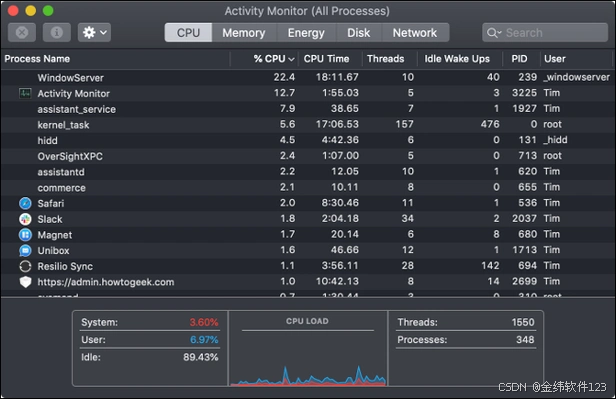
Task: Click the Magnet app icon
Action: coord(25,235)
